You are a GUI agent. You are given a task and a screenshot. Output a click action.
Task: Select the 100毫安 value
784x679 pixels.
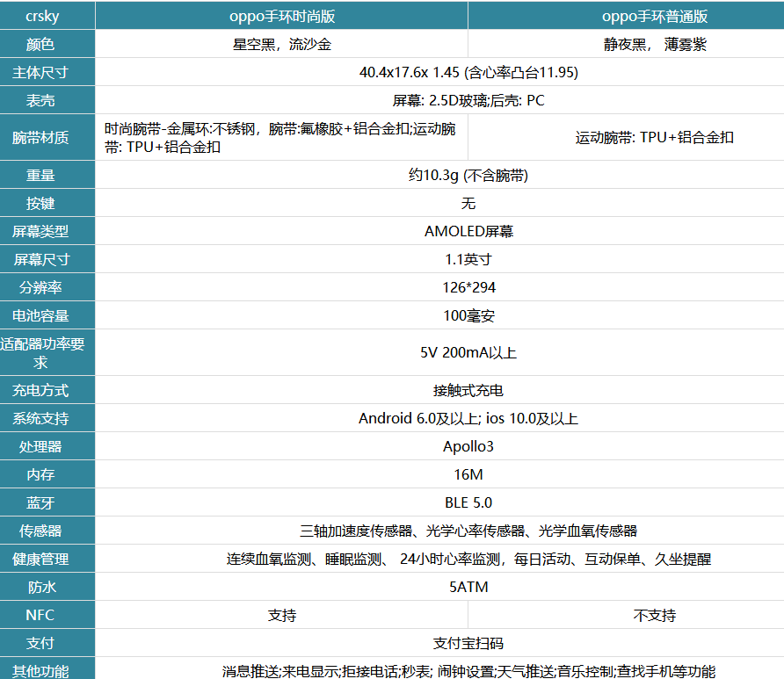pyautogui.click(x=468, y=315)
